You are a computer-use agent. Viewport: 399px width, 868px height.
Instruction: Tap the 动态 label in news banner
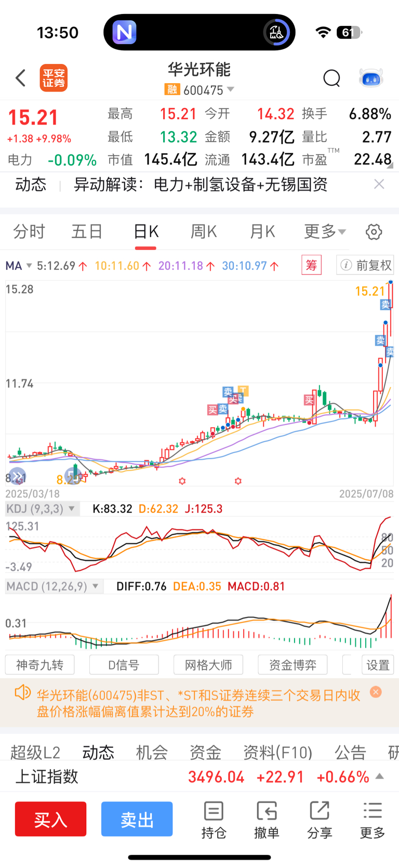[x=31, y=185]
